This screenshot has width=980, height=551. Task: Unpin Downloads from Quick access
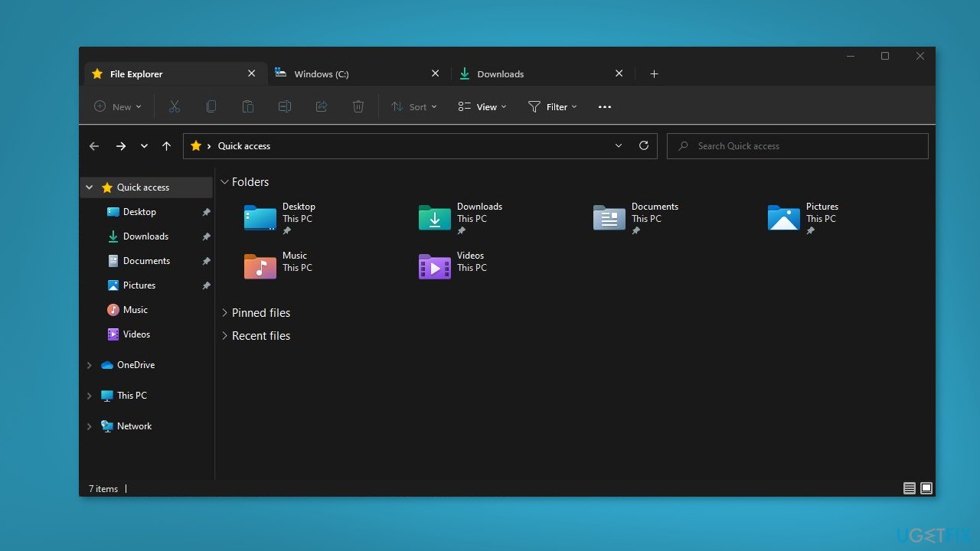click(206, 236)
